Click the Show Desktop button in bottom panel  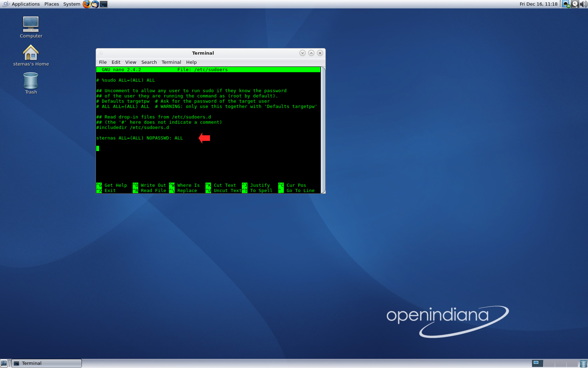pyautogui.click(x=4, y=363)
